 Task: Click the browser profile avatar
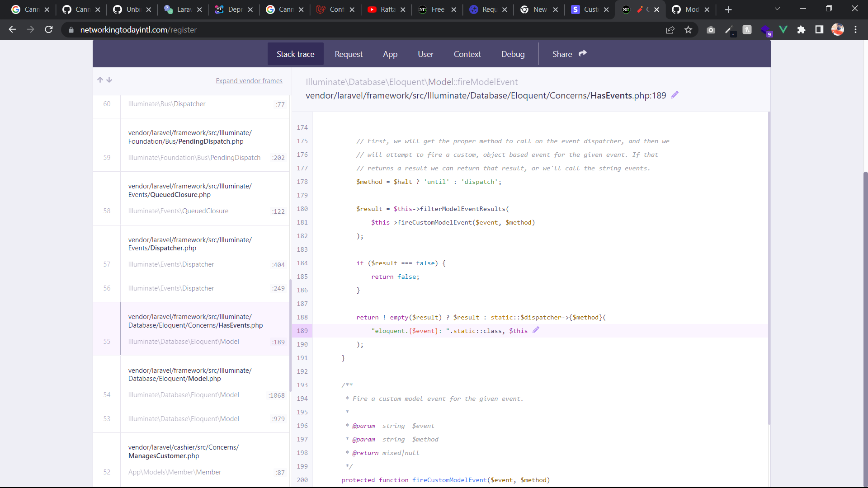[838, 29]
